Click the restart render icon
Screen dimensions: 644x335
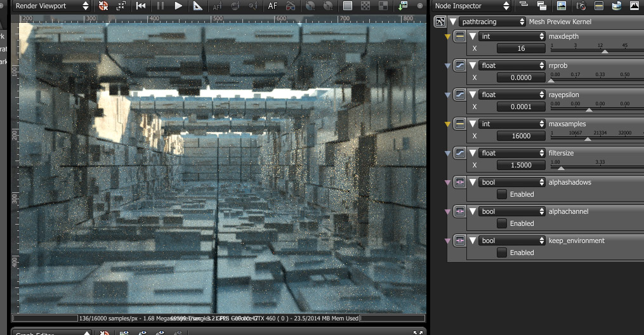(x=141, y=6)
